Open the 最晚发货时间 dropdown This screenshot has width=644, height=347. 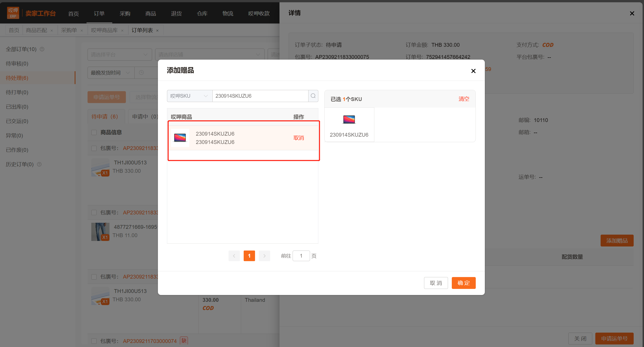[111, 73]
